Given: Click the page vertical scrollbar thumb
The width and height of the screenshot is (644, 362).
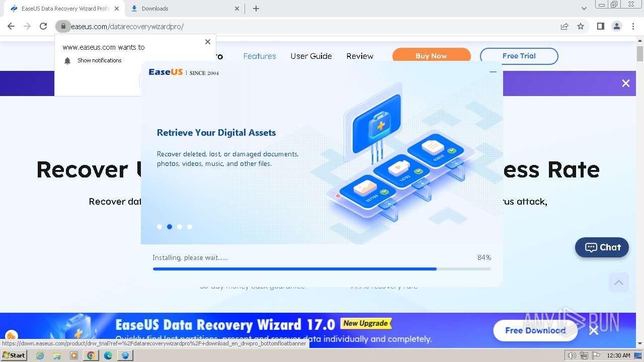Looking at the screenshot, I should [x=640, y=53].
